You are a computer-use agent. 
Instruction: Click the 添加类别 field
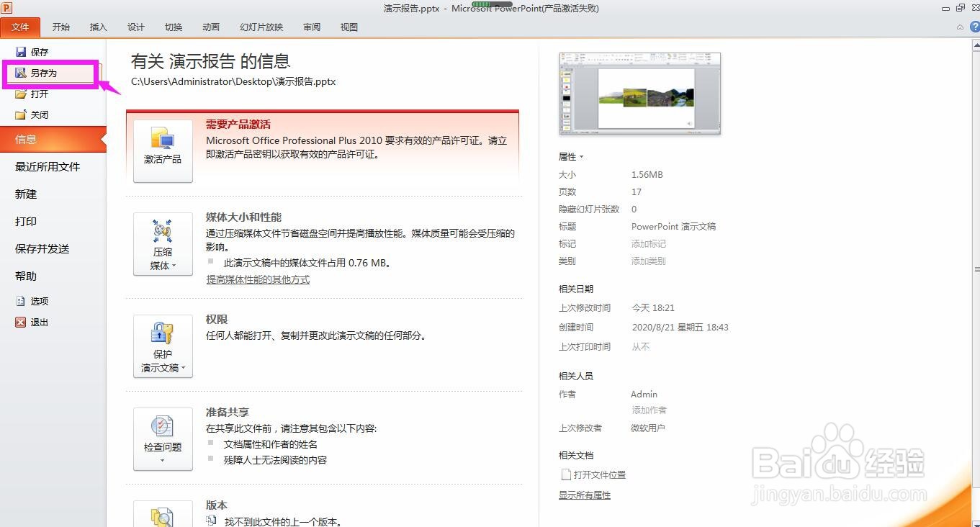click(649, 261)
